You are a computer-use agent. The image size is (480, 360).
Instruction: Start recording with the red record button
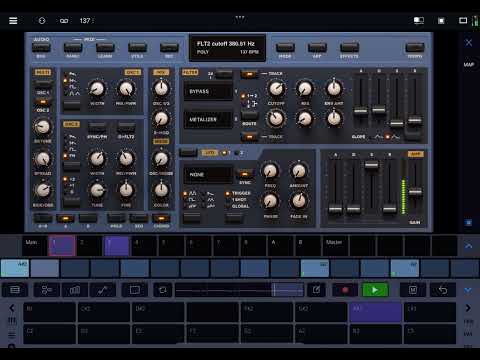click(x=345, y=290)
